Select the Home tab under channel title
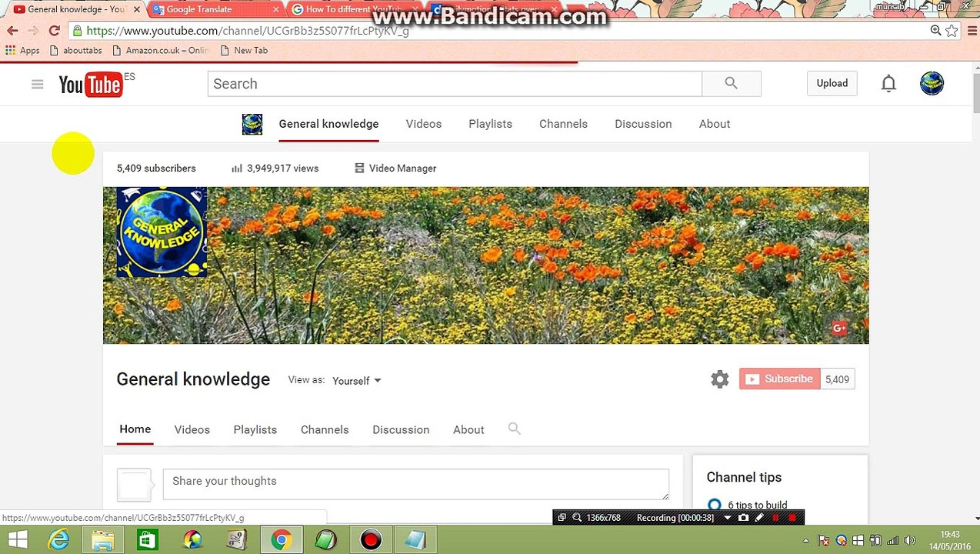This screenshot has width=980, height=554. (x=135, y=429)
